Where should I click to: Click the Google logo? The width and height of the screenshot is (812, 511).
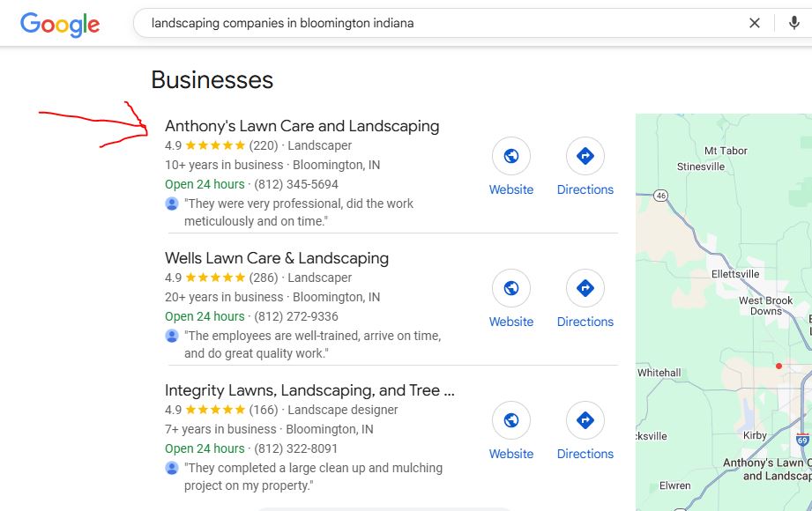click(60, 24)
